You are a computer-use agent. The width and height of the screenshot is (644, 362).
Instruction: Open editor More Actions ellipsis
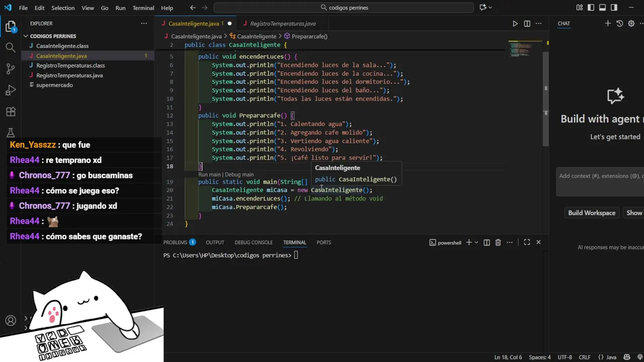click(539, 24)
